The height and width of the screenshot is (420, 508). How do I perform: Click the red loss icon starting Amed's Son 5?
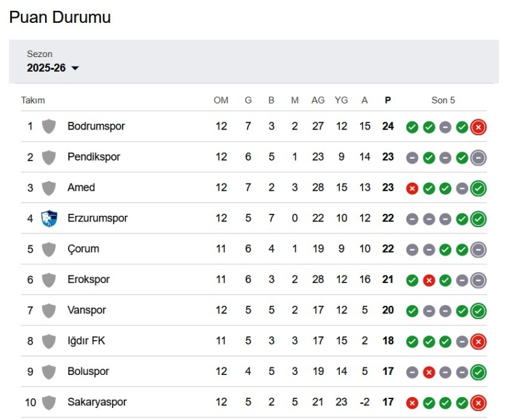coord(412,188)
